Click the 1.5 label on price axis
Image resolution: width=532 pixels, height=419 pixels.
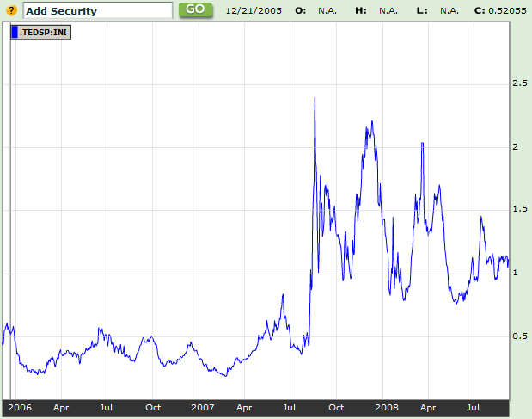tap(519, 210)
